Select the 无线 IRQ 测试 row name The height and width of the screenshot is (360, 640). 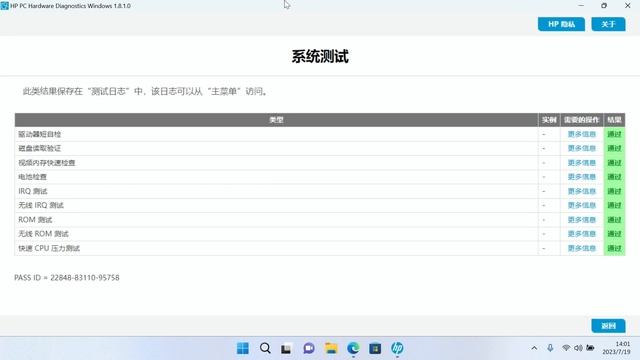pyautogui.click(x=41, y=205)
